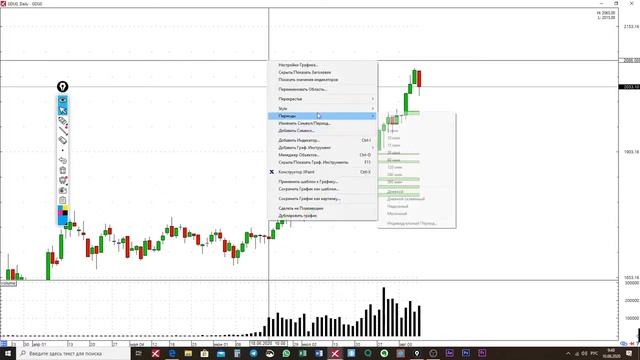Screen dimensions: 640x360
Task: Click the Volume panel label tag
Action: (8, 284)
